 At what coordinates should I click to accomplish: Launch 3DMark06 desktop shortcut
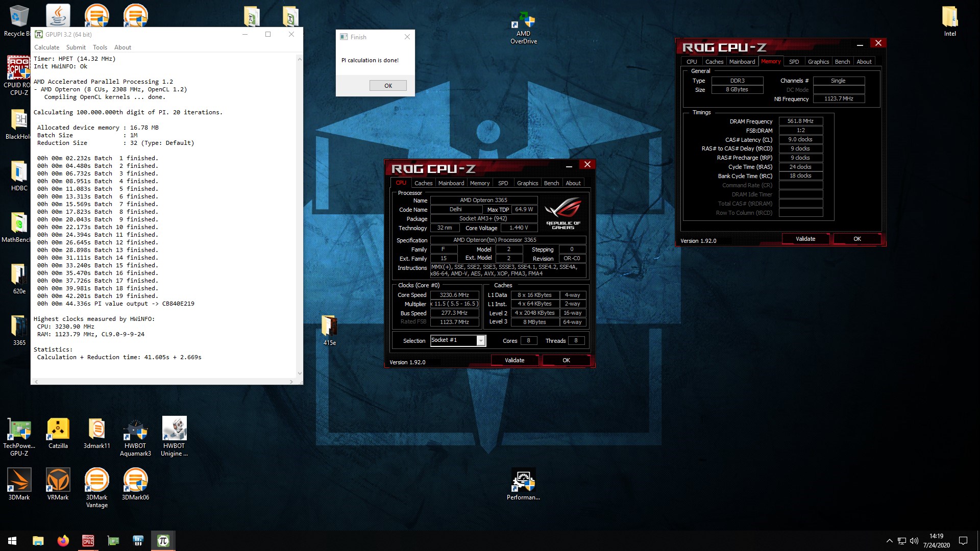click(135, 485)
